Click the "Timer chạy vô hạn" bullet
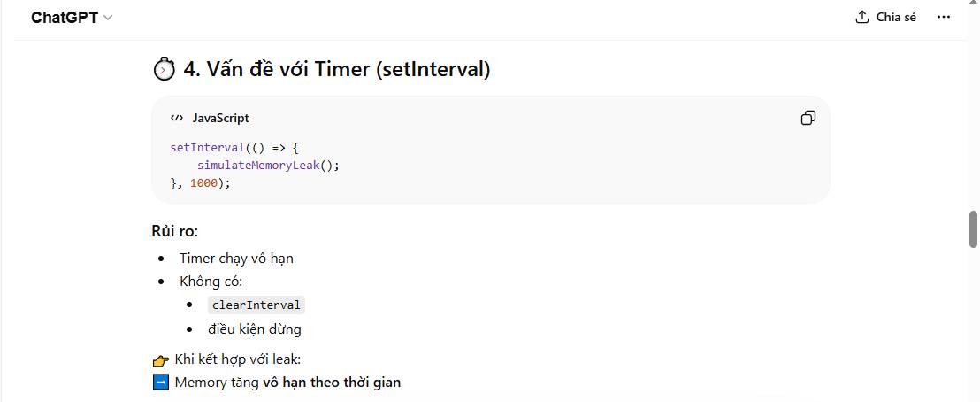 point(236,259)
